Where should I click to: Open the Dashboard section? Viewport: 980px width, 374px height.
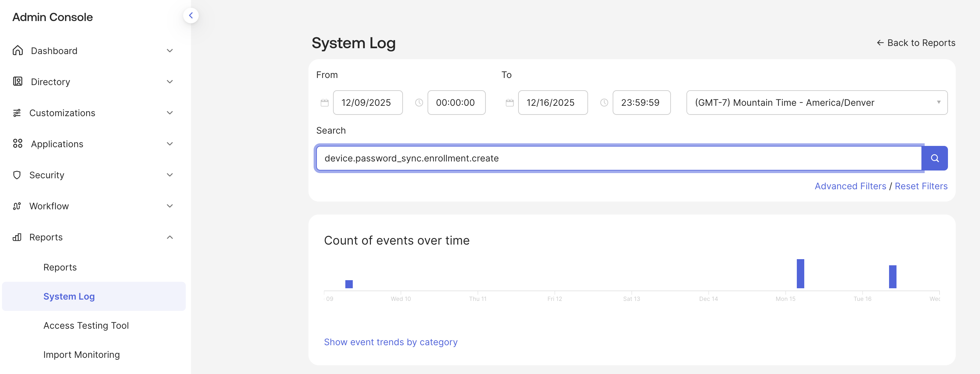click(54, 50)
